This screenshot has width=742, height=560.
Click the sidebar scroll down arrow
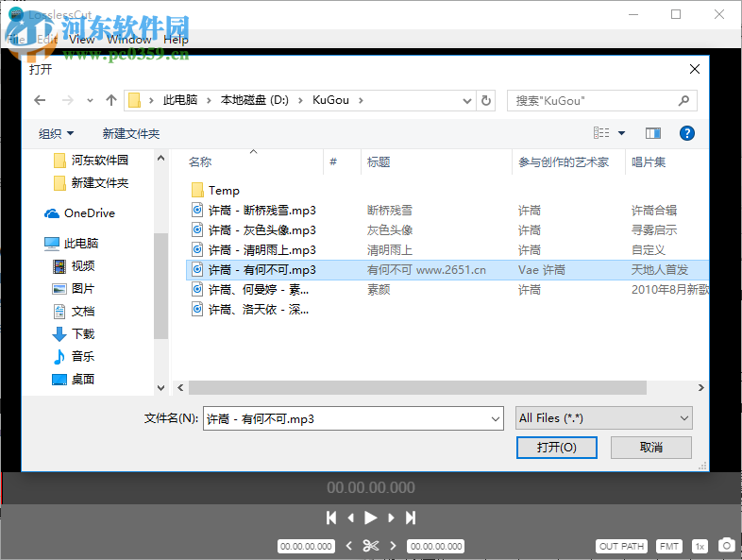click(x=160, y=388)
